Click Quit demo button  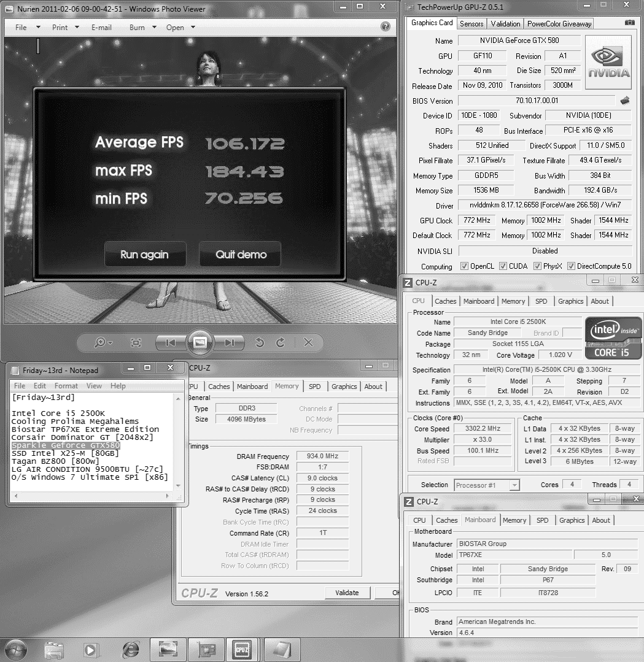241,254
